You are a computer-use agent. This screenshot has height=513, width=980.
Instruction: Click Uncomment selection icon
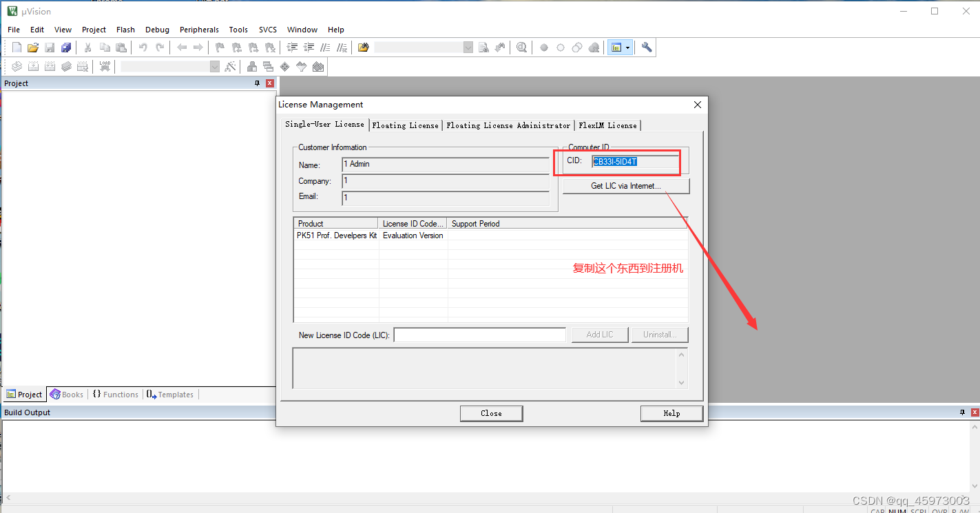pyautogui.click(x=342, y=48)
